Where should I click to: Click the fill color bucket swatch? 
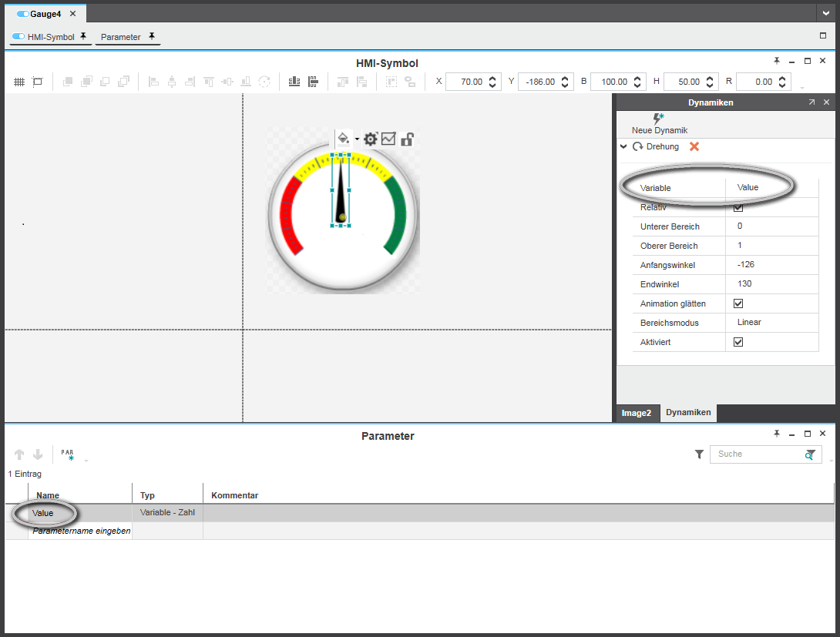click(x=344, y=139)
